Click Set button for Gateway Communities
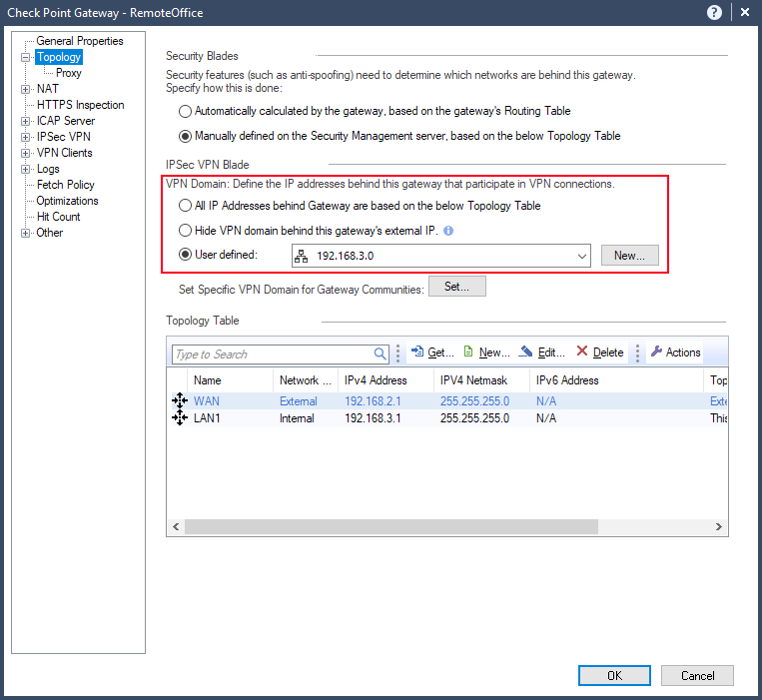 457,288
